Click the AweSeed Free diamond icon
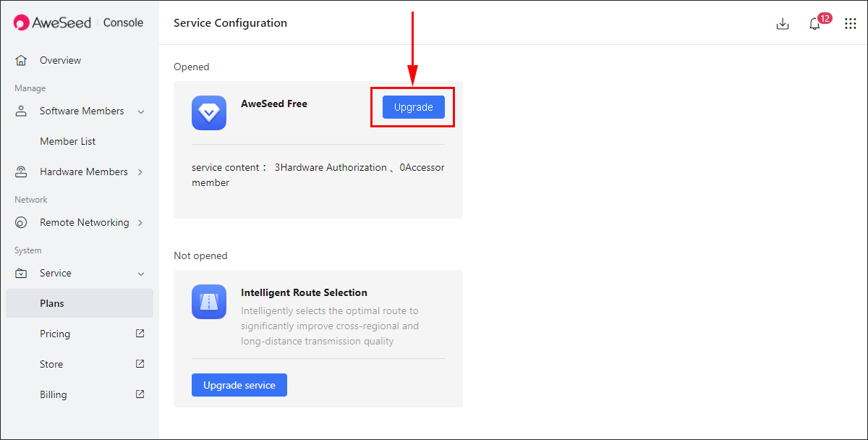This screenshot has width=868, height=440. pos(209,113)
